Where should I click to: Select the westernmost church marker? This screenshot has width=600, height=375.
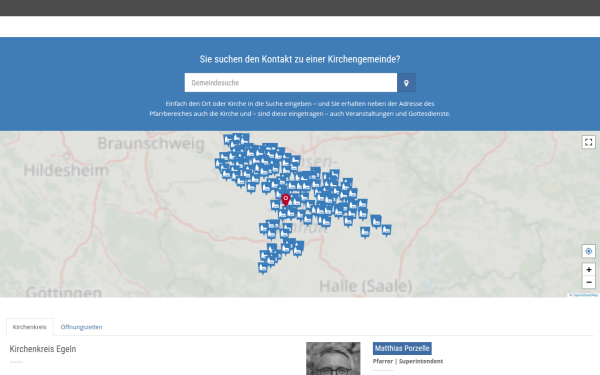click(218, 164)
